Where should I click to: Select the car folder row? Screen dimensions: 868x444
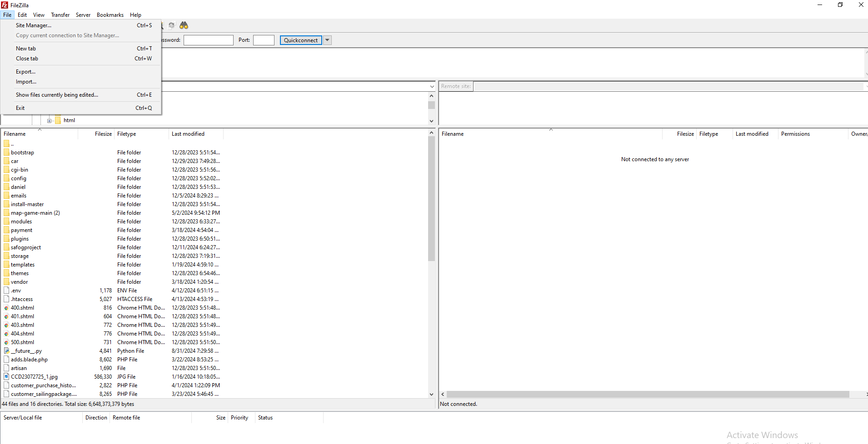coord(112,161)
